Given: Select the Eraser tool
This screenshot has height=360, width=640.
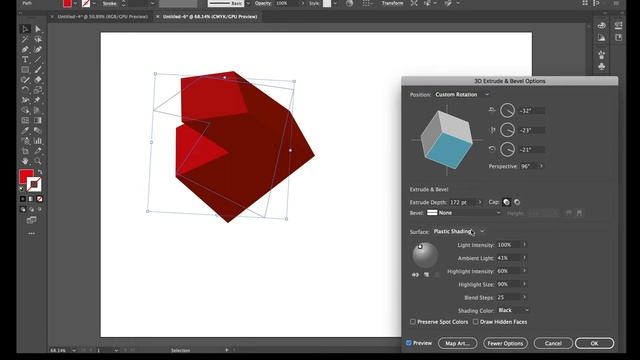Looking at the screenshot, I should click(x=38, y=80).
